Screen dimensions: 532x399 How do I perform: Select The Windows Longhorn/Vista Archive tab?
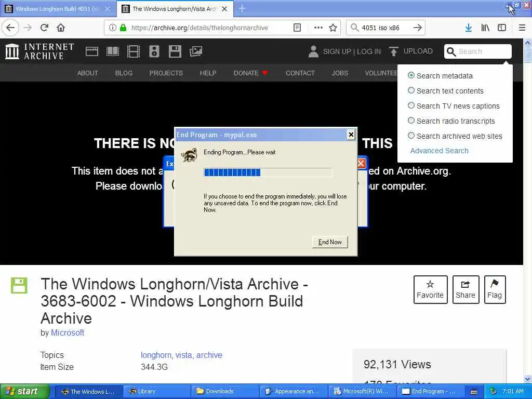pos(175,9)
